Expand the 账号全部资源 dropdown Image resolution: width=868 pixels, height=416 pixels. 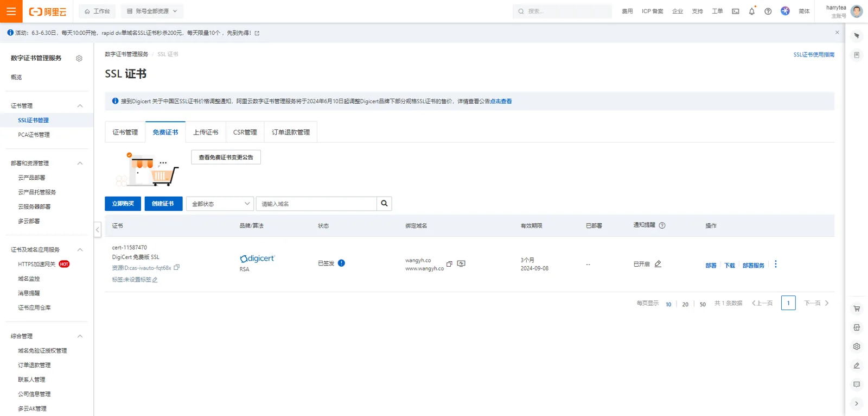152,11
